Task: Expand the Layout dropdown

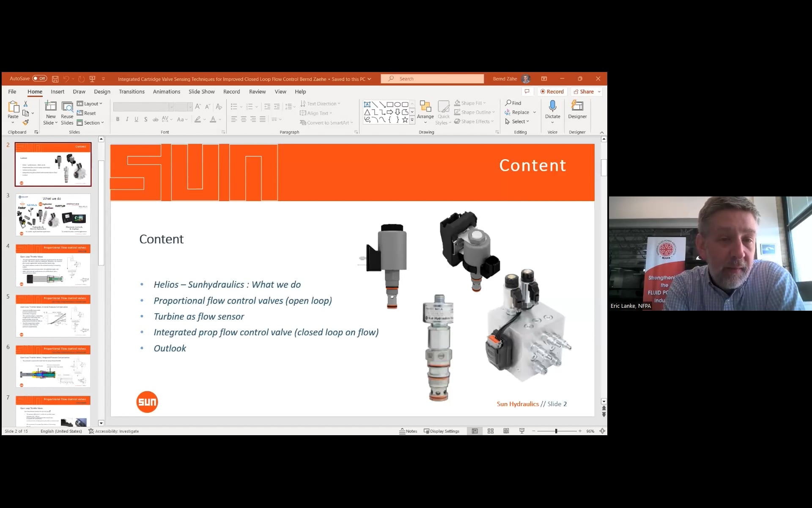Action: click(90, 104)
